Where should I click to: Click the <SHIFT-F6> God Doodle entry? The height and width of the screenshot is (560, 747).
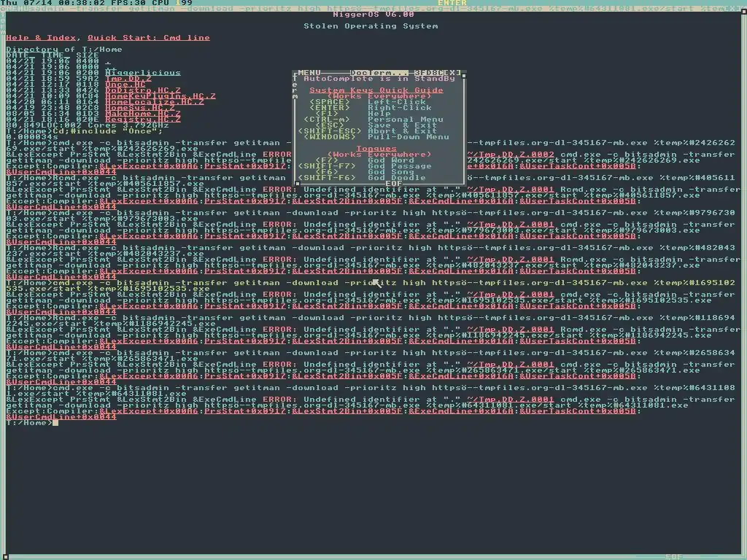tap(362, 178)
